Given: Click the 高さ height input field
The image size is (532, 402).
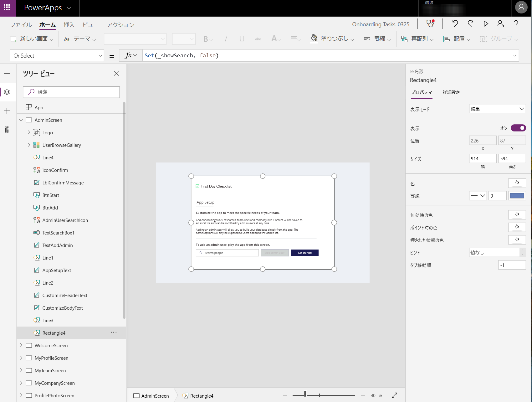Looking at the screenshot, I should click(x=512, y=158).
